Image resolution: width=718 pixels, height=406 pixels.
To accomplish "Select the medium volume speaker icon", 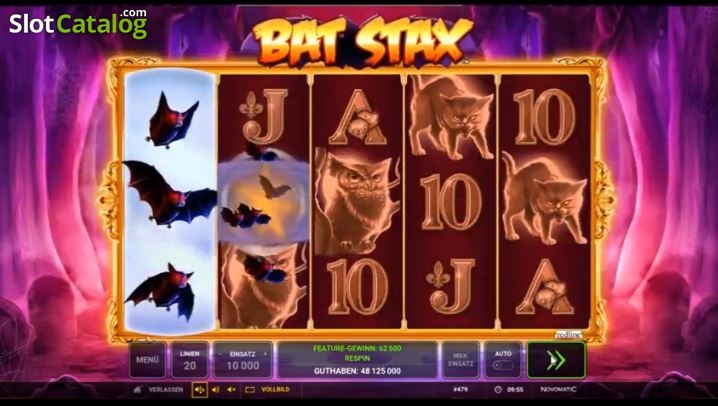I will [216, 390].
